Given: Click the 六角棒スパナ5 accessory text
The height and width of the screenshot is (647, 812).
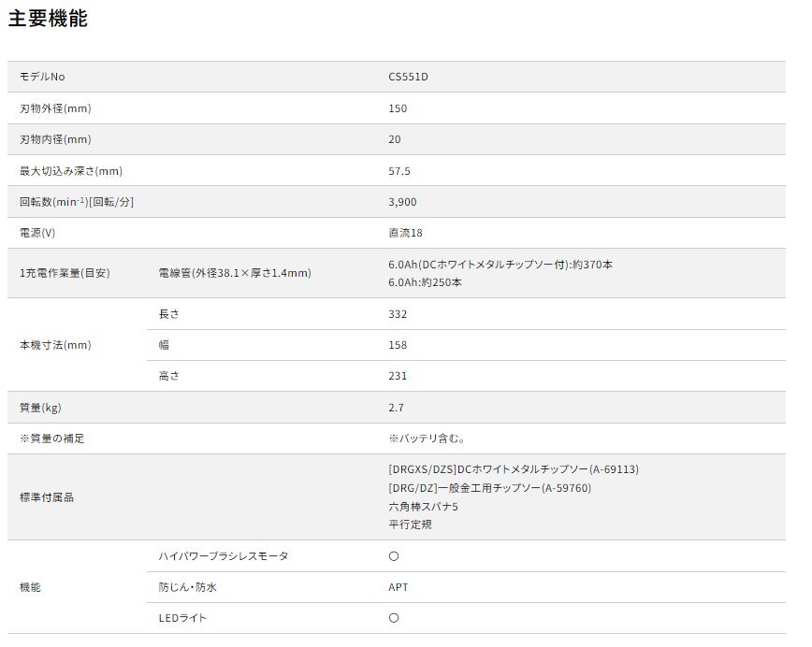Looking at the screenshot, I should [x=423, y=506].
